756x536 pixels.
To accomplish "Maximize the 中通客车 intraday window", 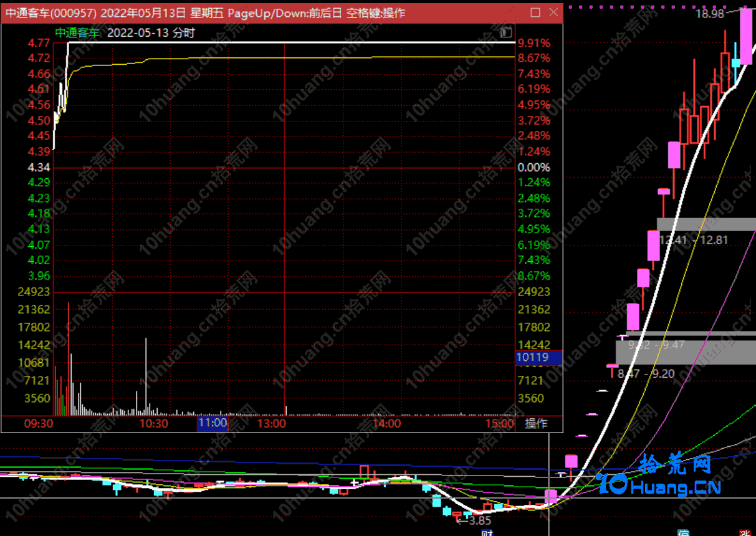I will (535, 12).
